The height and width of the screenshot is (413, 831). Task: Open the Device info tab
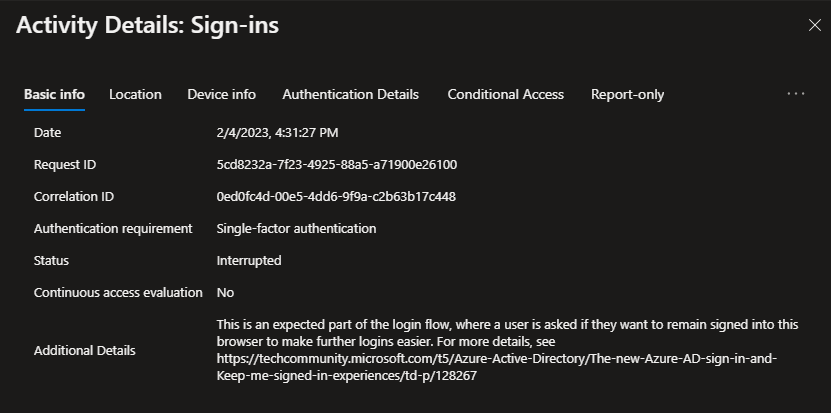[x=221, y=94]
